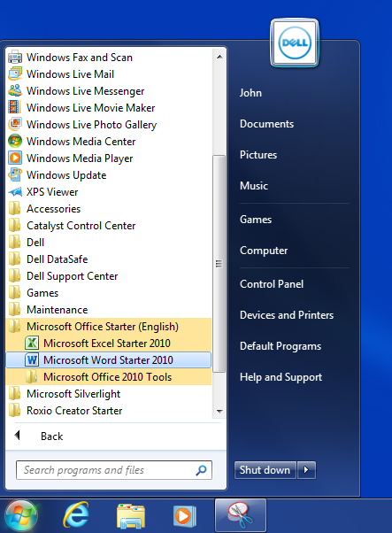Select "Windows Live Mail" text

70,74
